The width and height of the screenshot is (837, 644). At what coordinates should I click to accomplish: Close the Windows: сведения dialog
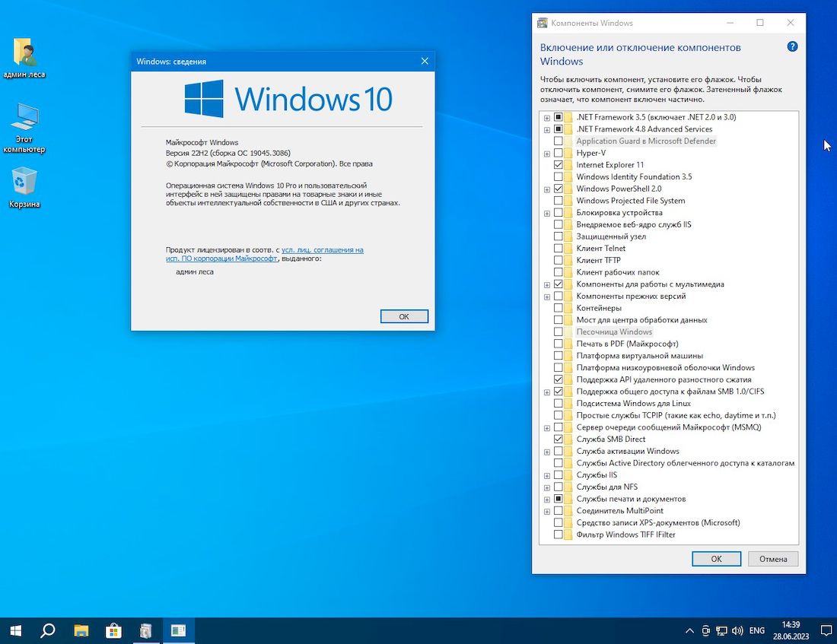(x=425, y=62)
